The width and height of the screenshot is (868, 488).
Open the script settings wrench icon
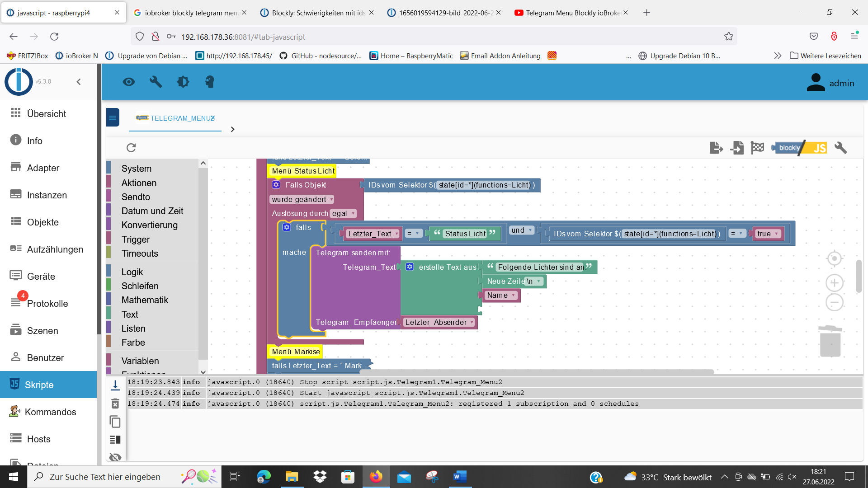[x=840, y=148]
